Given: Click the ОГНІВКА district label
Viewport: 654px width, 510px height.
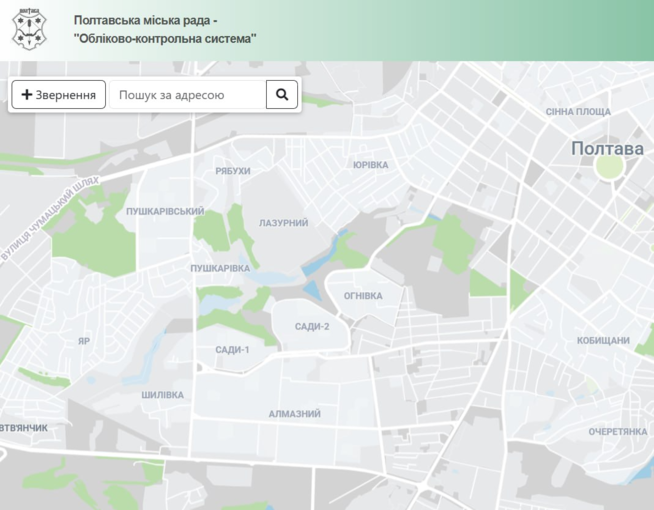Looking at the screenshot, I should pyautogui.click(x=363, y=296).
